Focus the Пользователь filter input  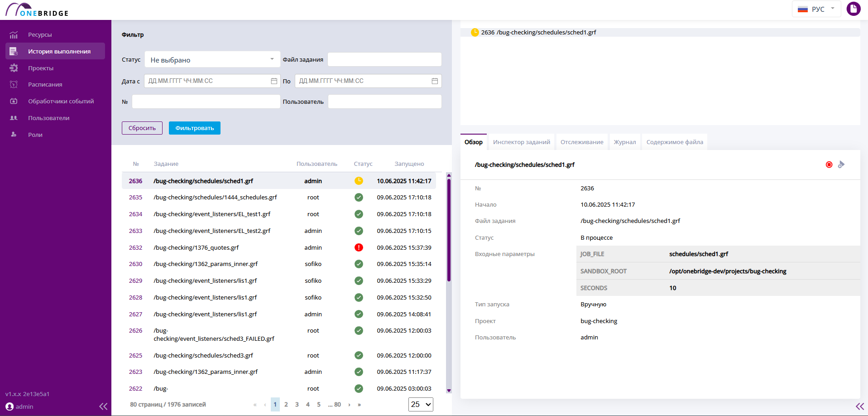click(x=385, y=102)
